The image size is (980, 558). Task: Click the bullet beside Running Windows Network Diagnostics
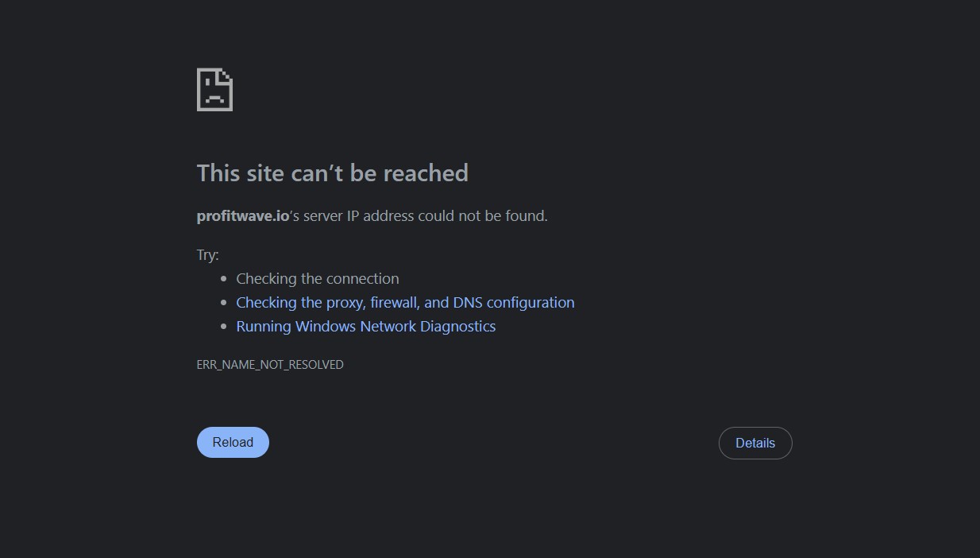pyautogui.click(x=224, y=327)
